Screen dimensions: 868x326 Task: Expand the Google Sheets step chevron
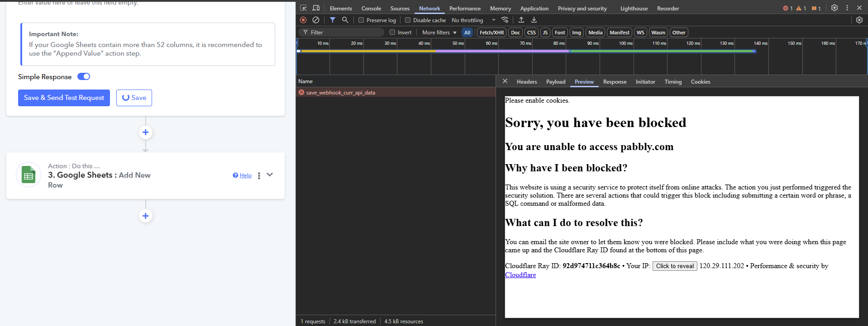[270, 175]
